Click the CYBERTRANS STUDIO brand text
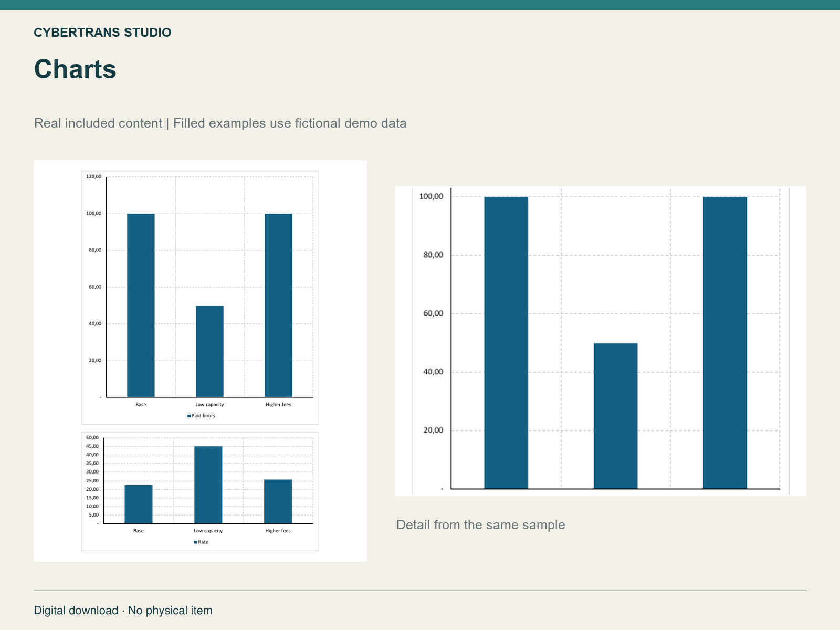The height and width of the screenshot is (630, 840). coord(102,33)
